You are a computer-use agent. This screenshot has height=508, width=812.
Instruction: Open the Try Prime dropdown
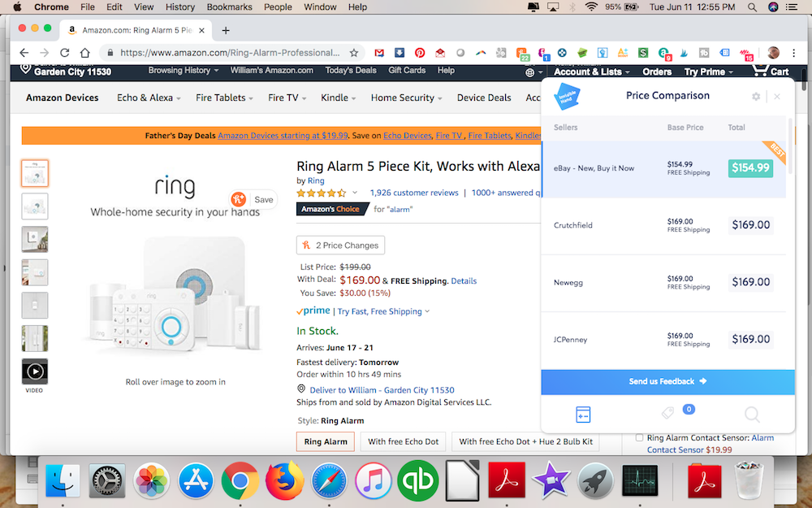(708, 72)
